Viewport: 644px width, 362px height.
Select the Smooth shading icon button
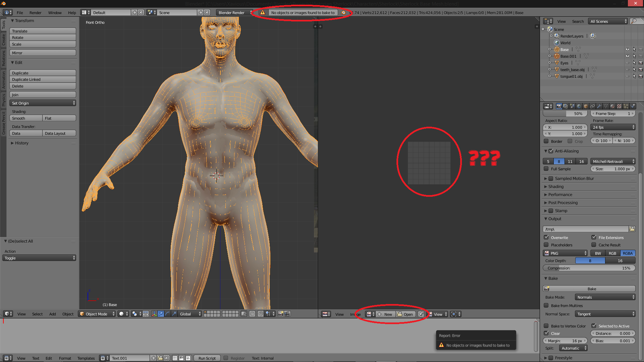coord(24,118)
